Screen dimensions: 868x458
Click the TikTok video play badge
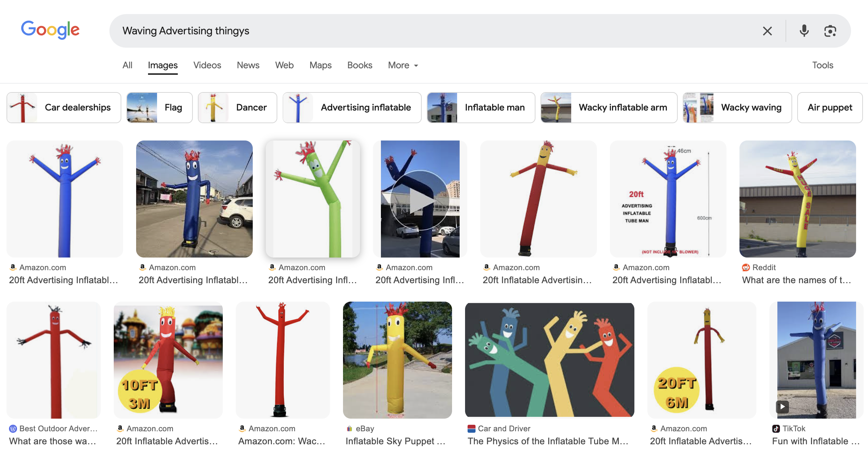[782, 407]
